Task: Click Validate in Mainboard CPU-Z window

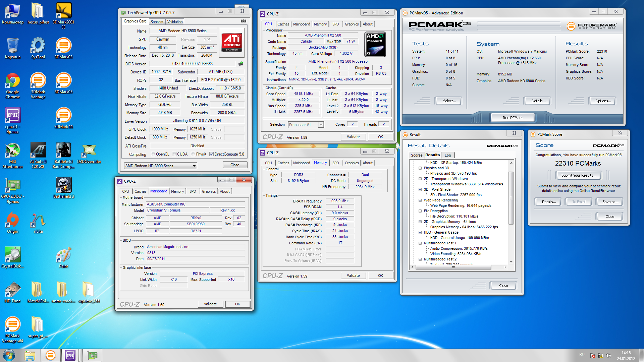Action: 210,304
